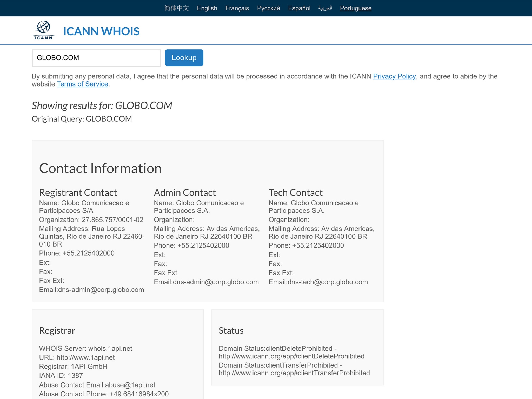Open the ICANN WHOIS home link
The image size is (532, 399).
point(101,31)
